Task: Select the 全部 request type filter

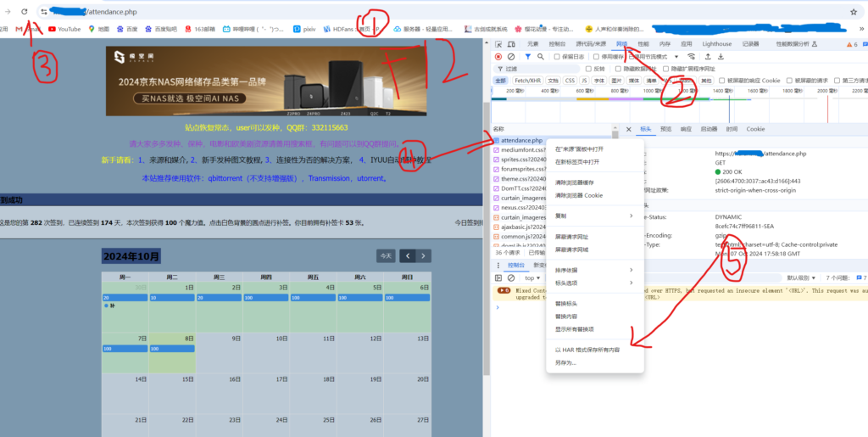Action: [x=500, y=81]
